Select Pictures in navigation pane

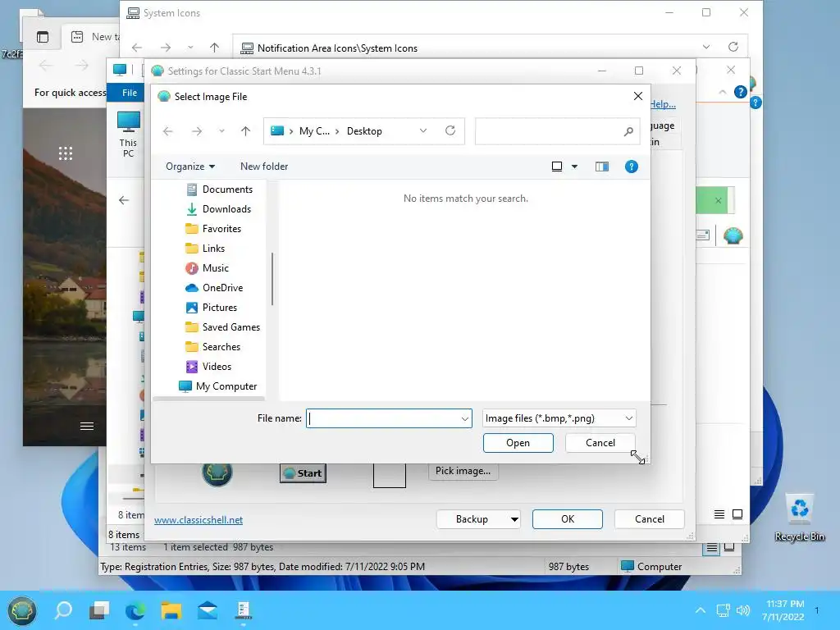click(211, 308)
